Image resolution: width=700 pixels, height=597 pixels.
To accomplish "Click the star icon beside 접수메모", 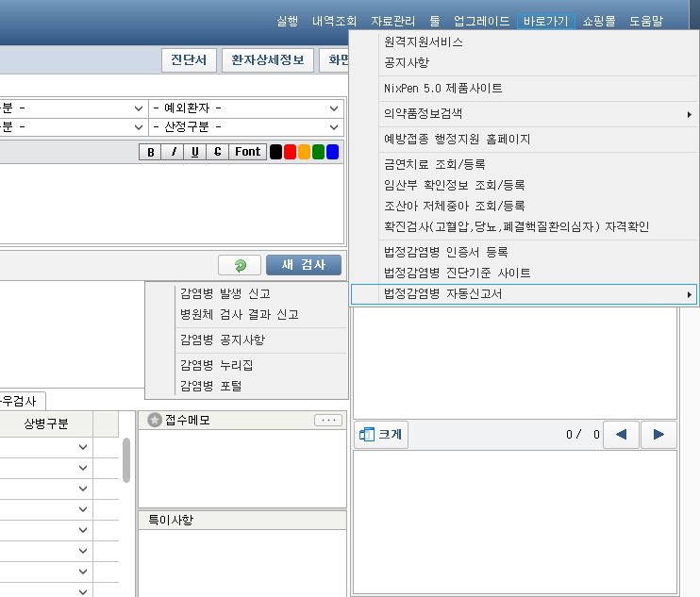I will [155, 421].
